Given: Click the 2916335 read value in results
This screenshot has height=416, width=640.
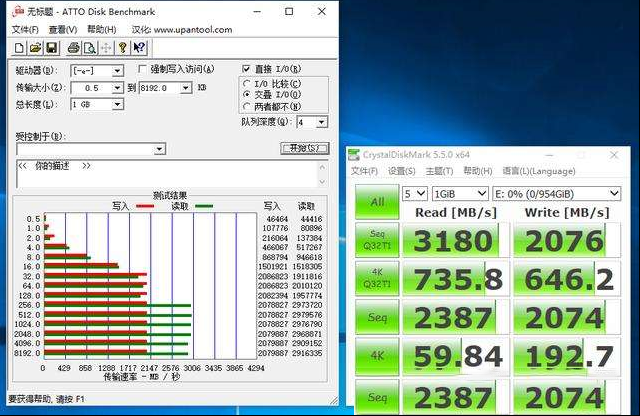Looking at the screenshot, I should [x=307, y=353].
